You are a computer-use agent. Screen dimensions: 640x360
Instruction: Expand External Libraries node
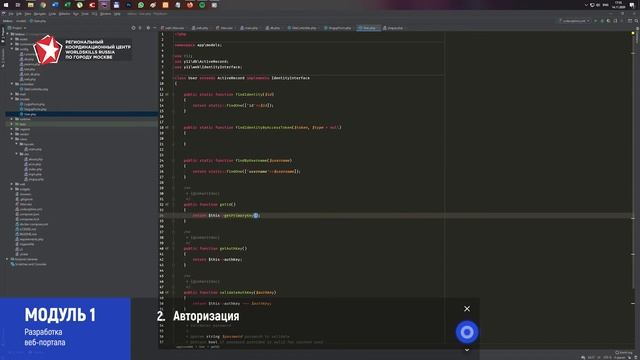point(7,259)
